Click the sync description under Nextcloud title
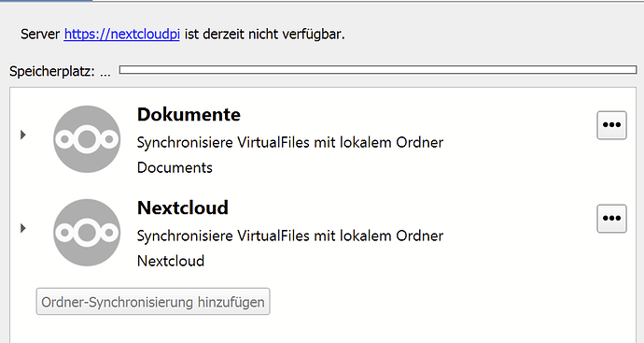644x343 pixels. (x=290, y=236)
